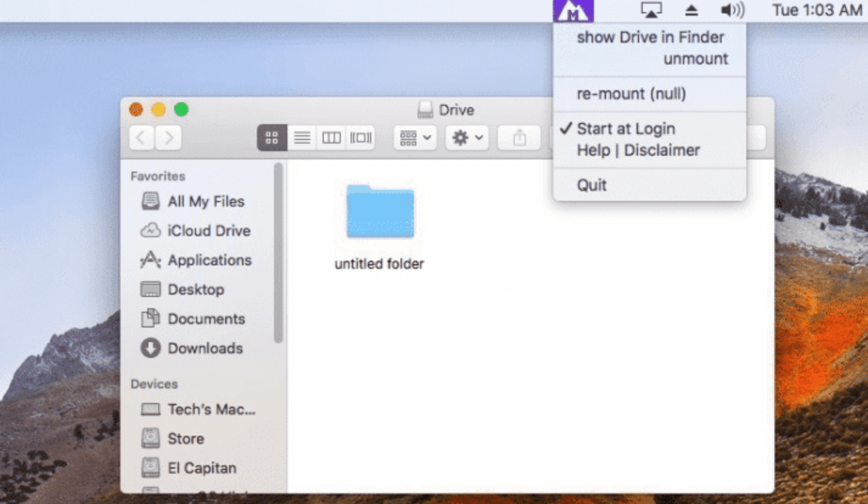Image resolution: width=868 pixels, height=504 pixels.
Task: Switch Finder to Cover Flow view
Action: click(359, 138)
